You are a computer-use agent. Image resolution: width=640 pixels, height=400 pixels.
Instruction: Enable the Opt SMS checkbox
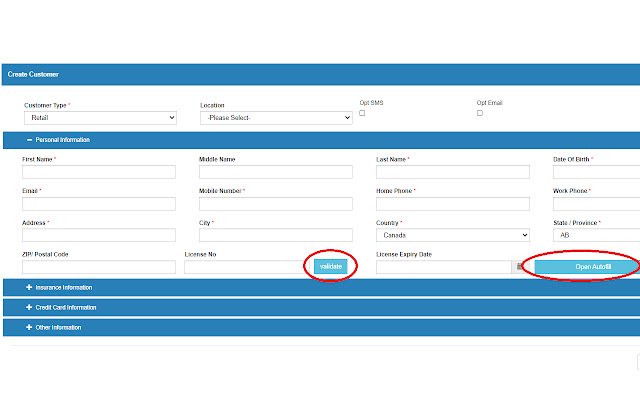(362, 113)
